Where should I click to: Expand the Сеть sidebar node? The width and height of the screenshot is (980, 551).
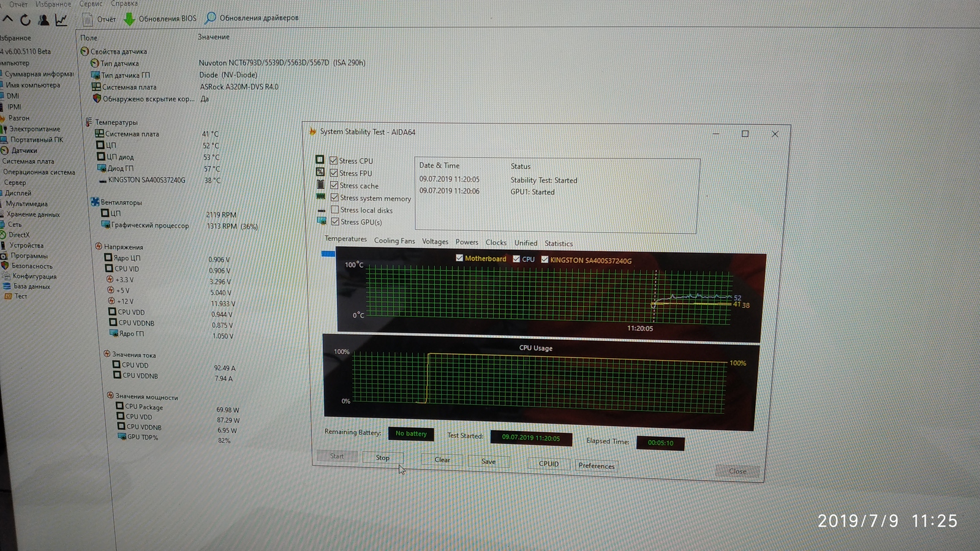[12, 225]
